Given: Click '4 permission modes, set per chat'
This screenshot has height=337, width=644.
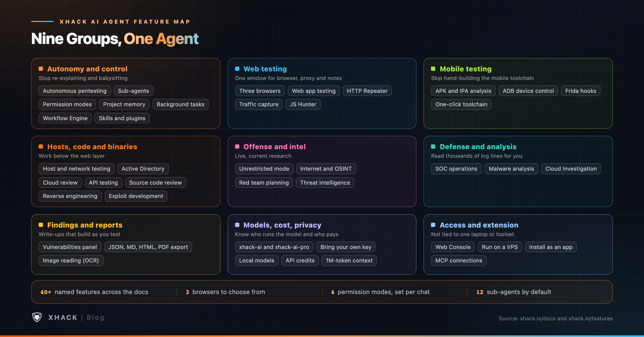Looking at the screenshot, I should [x=380, y=292].
